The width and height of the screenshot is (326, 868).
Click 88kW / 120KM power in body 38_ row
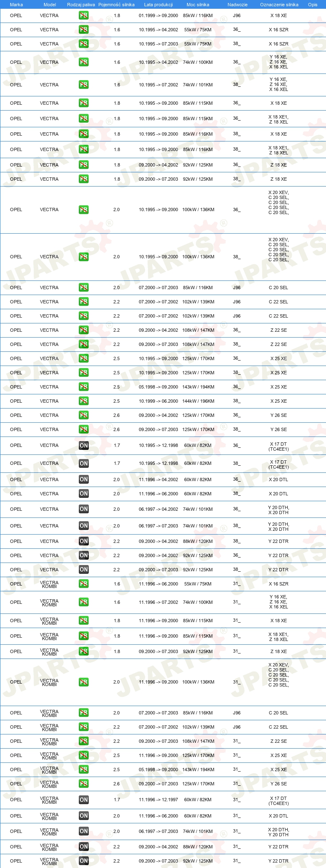coord(198,541)
